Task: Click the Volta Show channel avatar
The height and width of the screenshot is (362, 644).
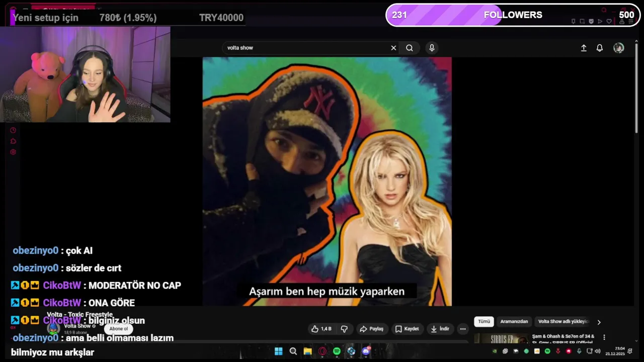Action: click(53, 329)
